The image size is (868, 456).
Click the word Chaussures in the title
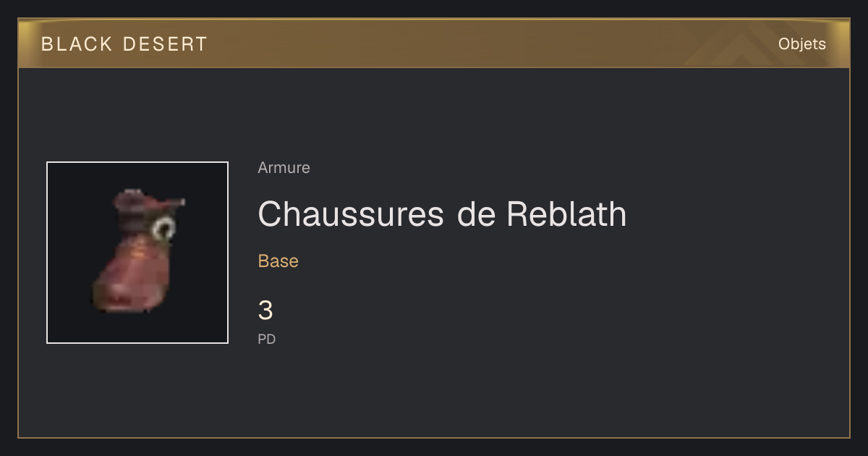pyautogui.click(x=351, y=214)
